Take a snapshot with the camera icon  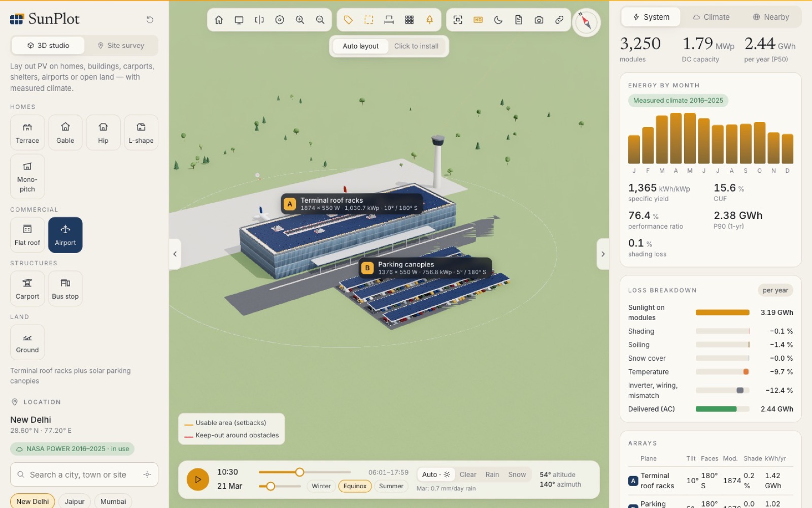[539, 20]
